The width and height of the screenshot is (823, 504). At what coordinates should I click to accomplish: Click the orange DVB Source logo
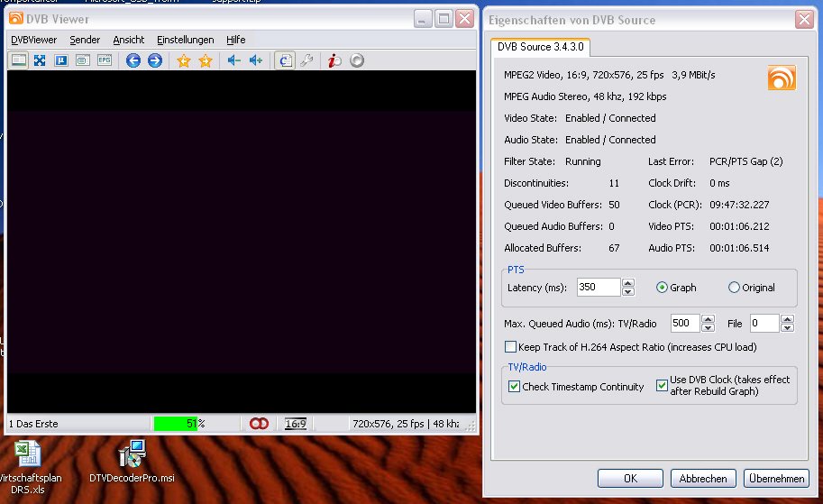click(782, 78)
